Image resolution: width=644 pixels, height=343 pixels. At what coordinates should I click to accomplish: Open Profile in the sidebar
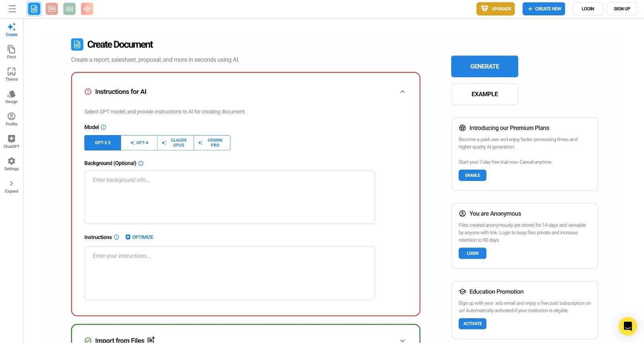click(x=12, y=119)
